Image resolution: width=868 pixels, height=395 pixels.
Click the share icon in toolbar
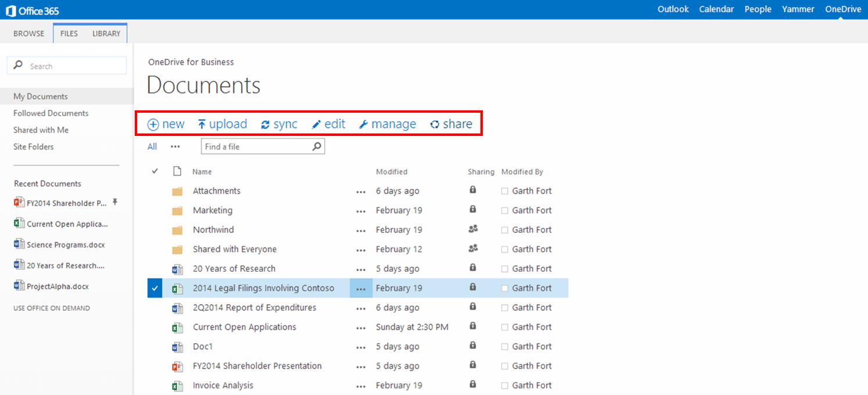[435, 124]
